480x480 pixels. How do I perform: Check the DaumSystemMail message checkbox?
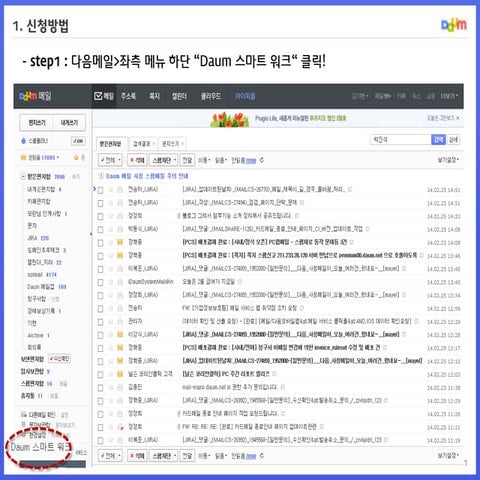point(100,282)
